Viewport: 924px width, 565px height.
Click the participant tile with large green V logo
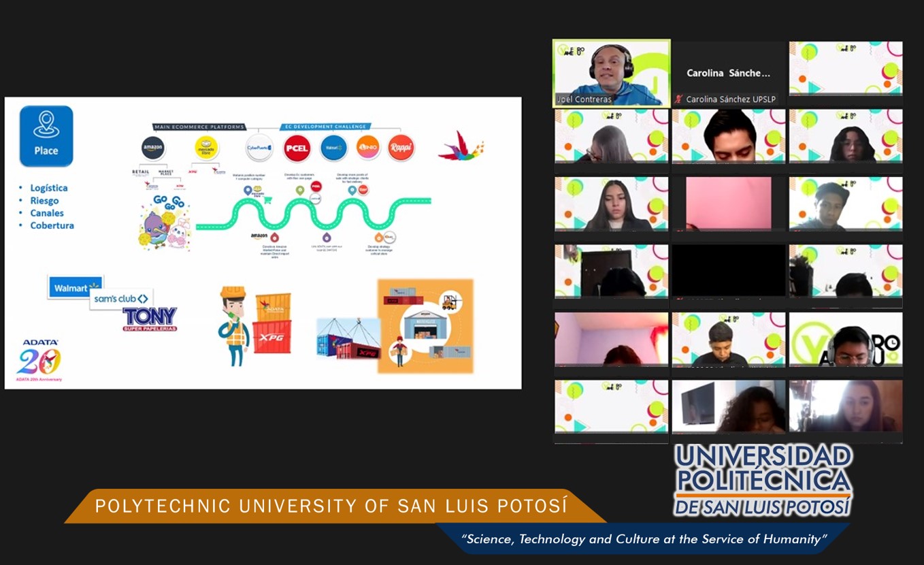pos(846,339)
